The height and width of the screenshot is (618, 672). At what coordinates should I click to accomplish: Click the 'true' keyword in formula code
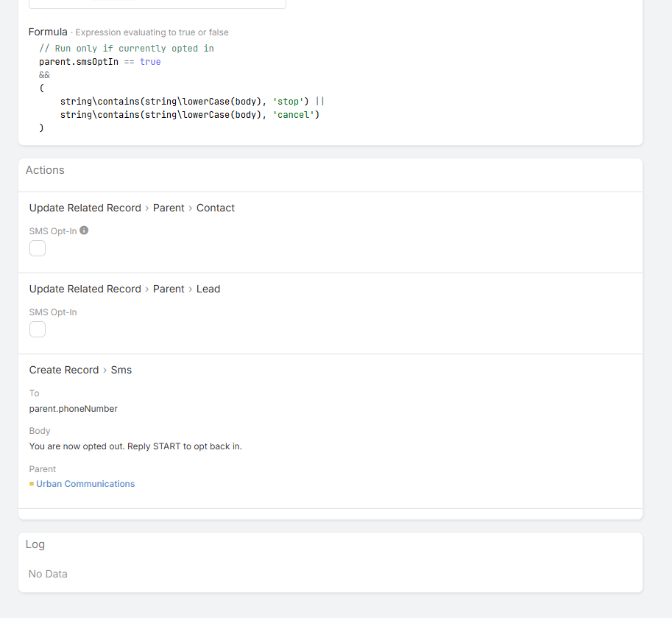tap(150, 62)
